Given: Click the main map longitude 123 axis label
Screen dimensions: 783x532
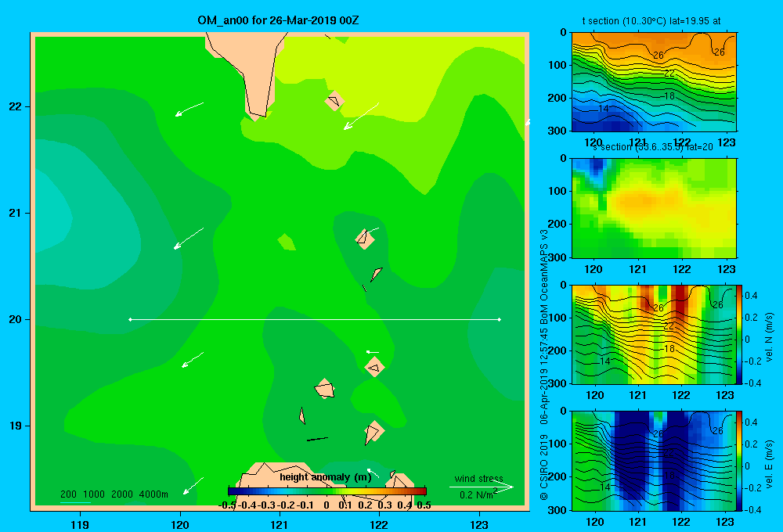Looking at the screenshot, I should tap(479, 524).
